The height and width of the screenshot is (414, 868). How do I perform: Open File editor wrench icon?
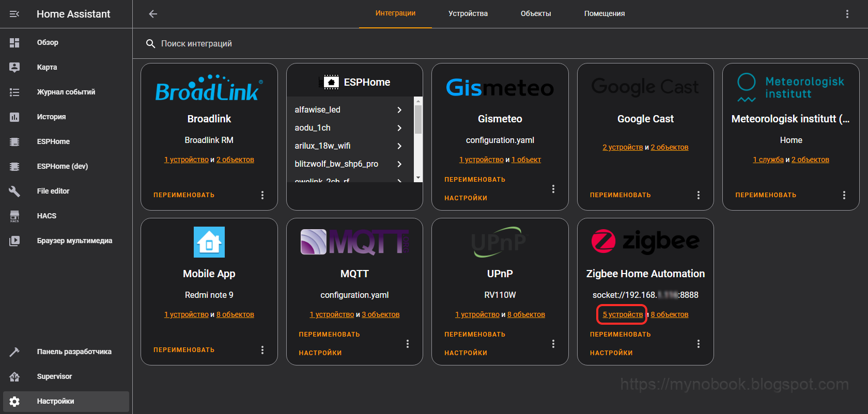point(14,191)
